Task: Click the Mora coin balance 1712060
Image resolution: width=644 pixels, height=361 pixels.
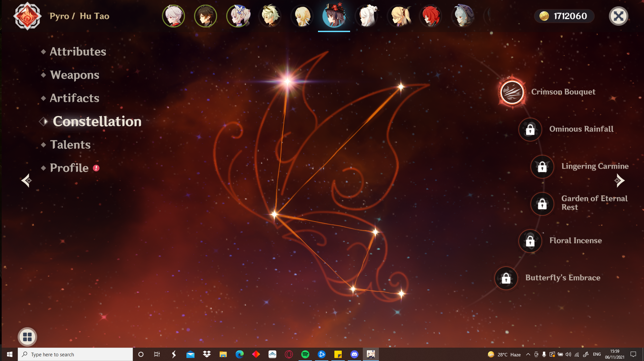Action: 564,16
